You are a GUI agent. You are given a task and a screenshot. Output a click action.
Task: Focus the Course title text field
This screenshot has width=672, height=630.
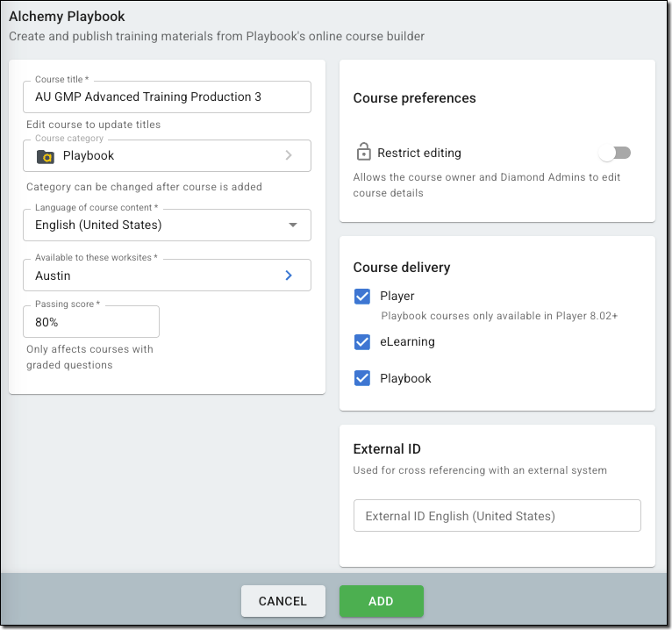coord(167,97)
